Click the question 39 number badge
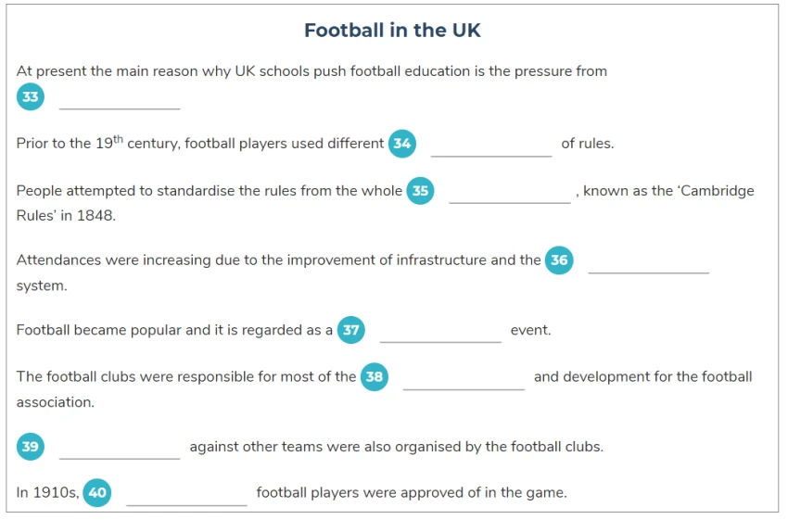 click(x=31, y=447)
